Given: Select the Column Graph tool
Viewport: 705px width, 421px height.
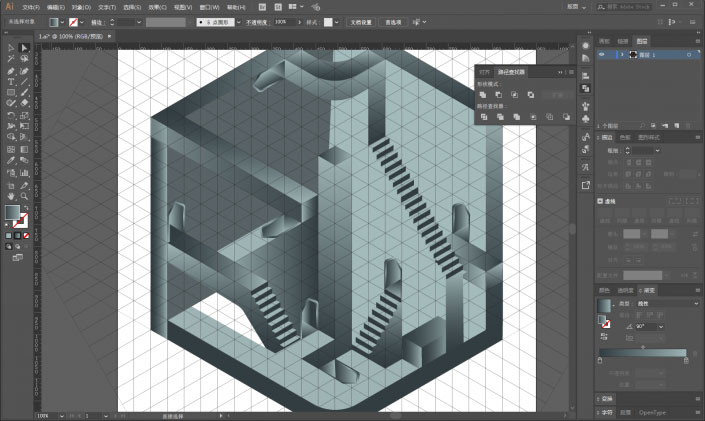Looking at the screenshot, I should coord(24,173).
